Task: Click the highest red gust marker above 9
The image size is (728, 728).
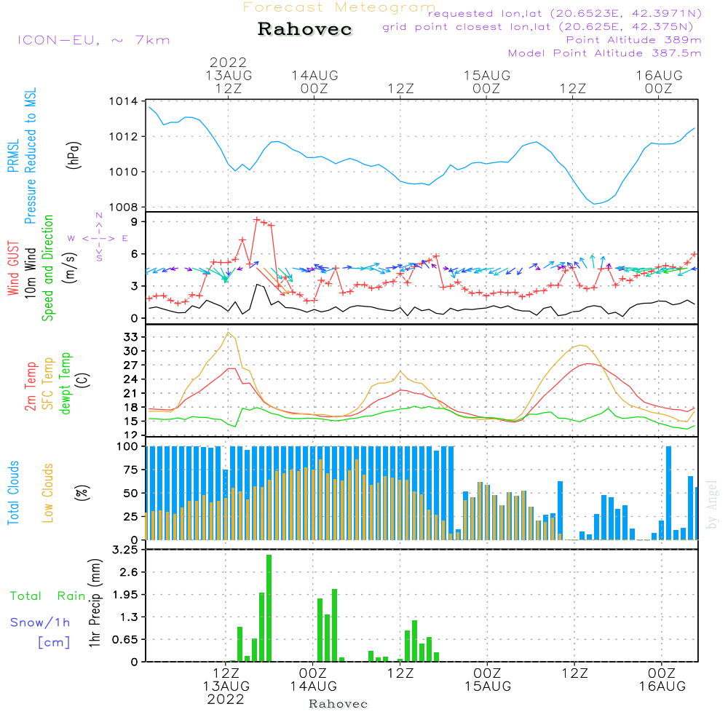Action: pyautogui.click(x=257, y=219)
